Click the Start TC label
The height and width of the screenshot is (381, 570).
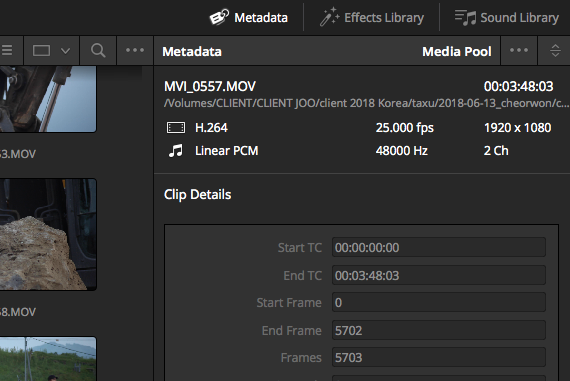point(300,248)
